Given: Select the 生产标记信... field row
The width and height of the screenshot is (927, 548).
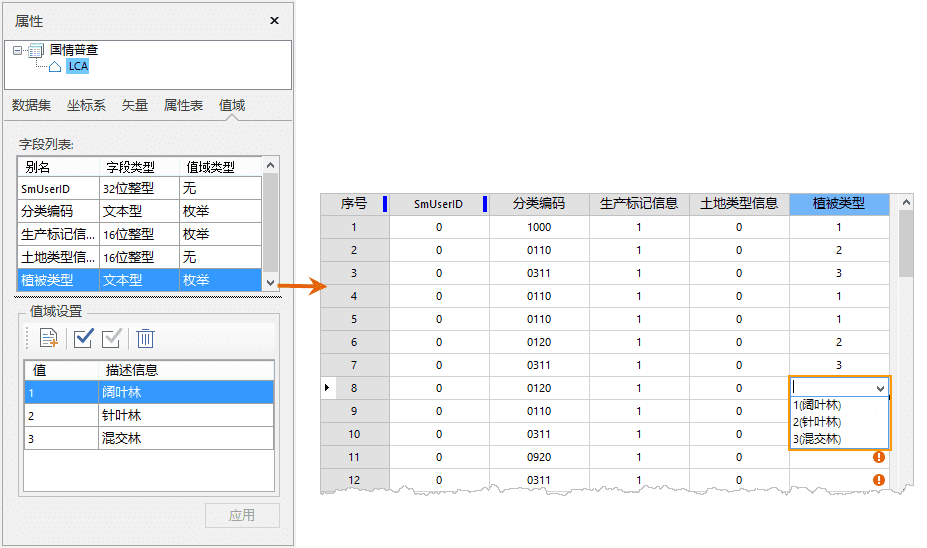Looking at the screenshot, I should (140, 235).
